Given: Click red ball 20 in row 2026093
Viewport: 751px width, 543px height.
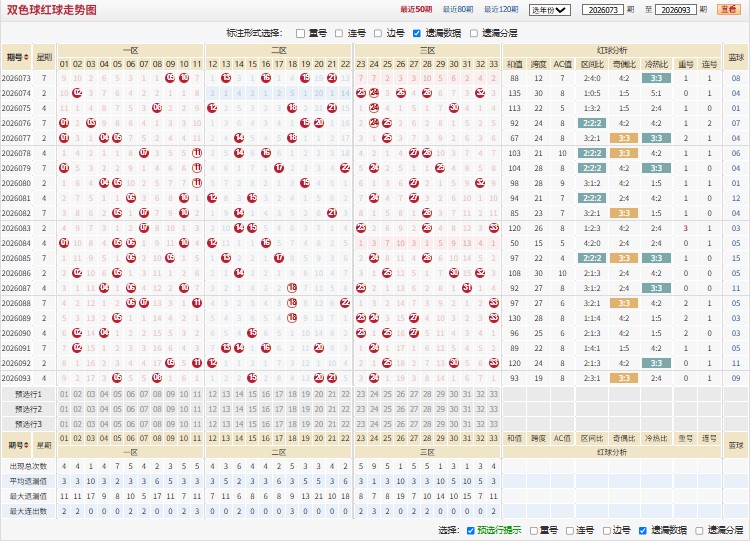Looking at the screenshot, I should click(x=319, y=378).
